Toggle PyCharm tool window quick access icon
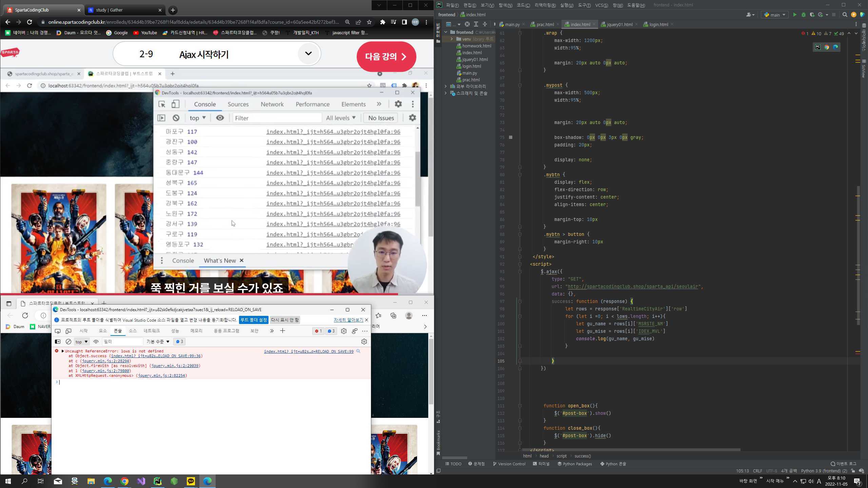 click(438, 471)
